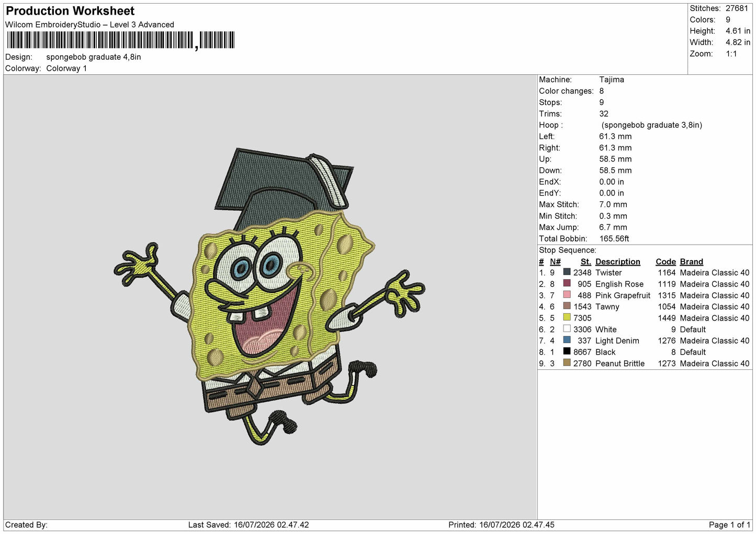Click the SpongeBob graduate embroidery preview
This screenshot has height=534, width=756.
coord(269,297)
